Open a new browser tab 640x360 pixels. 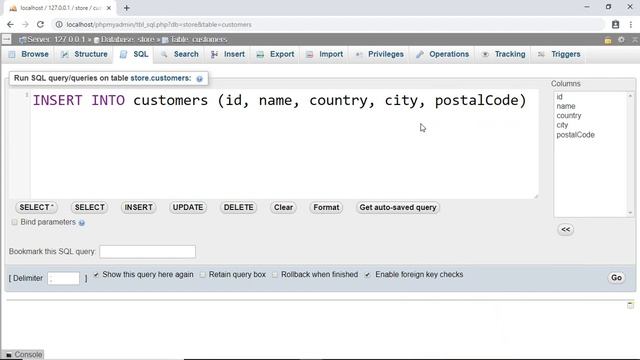[x=127, y=8]
